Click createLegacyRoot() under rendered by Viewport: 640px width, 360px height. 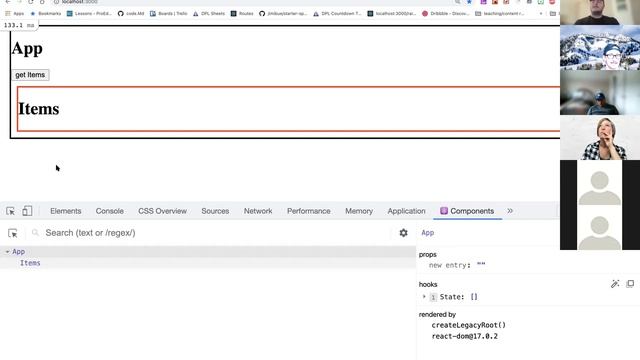tap(469, 325)
